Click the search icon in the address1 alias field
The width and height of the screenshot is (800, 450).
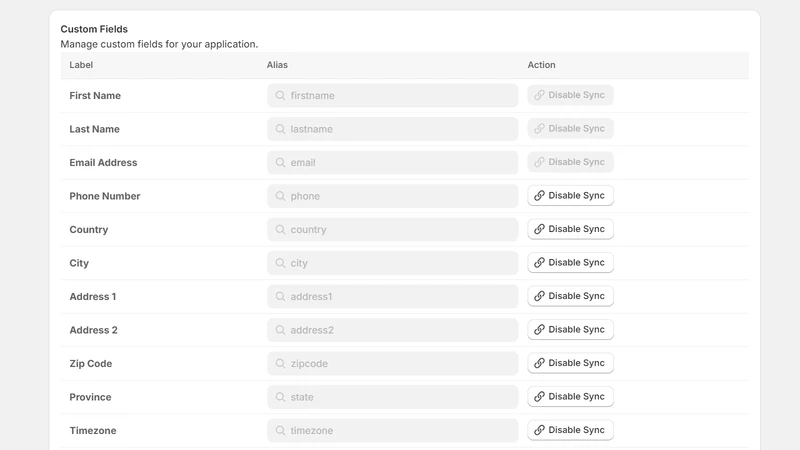coord(280,296)
